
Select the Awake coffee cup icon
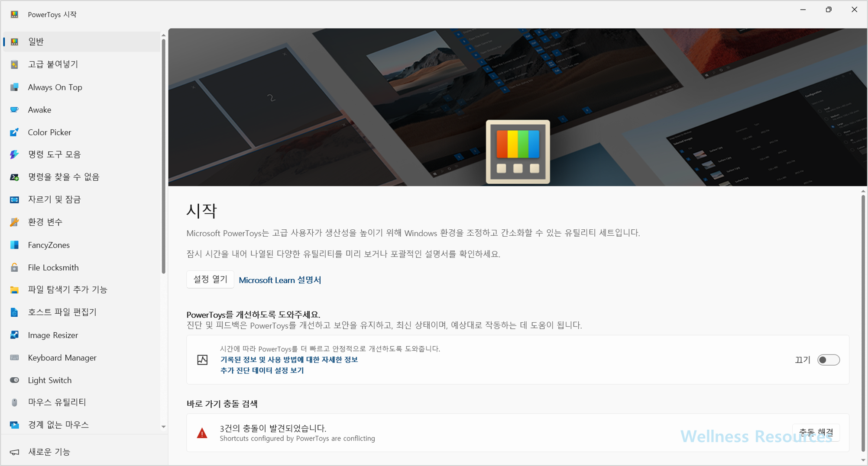pyautogui.click(x=14, y=109)
